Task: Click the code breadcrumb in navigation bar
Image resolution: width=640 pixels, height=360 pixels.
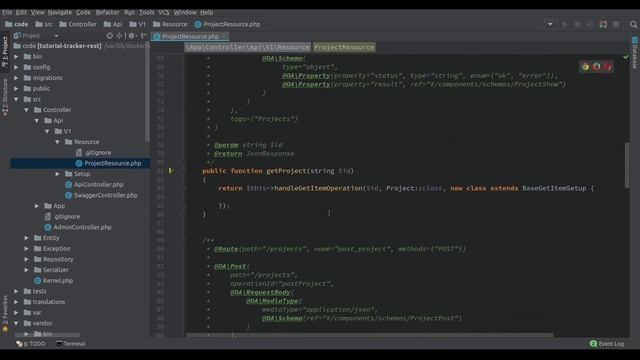Action: pyautogui.click(x=16, y=24)
